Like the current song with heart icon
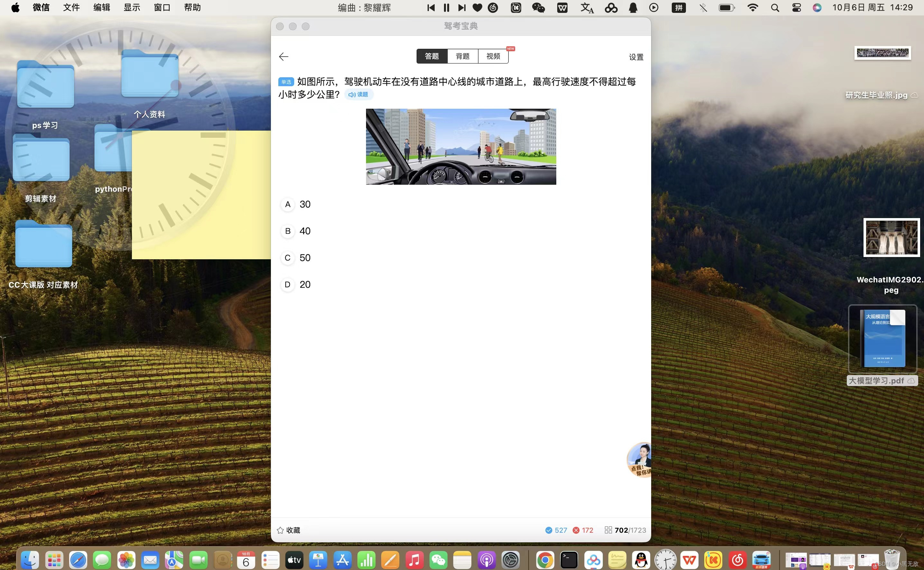The width and height of the screenshot is (924, 570). click(x=477, y=7)
